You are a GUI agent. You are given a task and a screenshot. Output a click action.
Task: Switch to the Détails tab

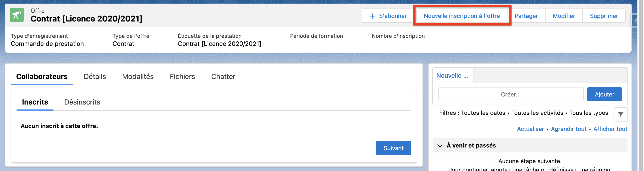[94, 77]
